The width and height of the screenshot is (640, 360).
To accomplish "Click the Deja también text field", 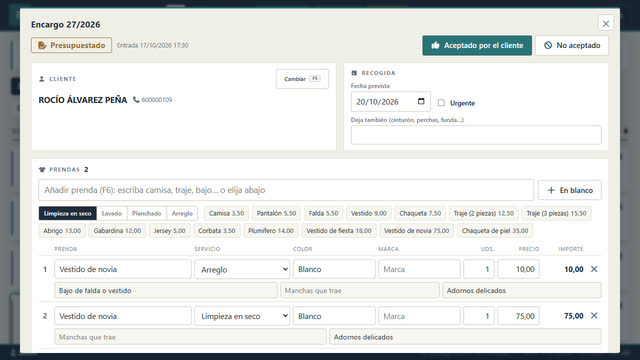I will 476,135.
